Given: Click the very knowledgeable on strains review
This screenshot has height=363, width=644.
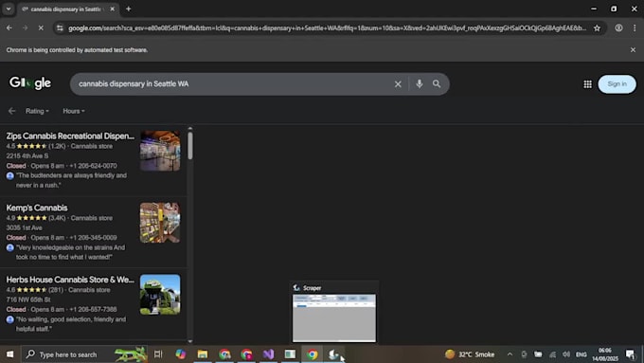Looking at the screenshot, I should tap(70, 252).
